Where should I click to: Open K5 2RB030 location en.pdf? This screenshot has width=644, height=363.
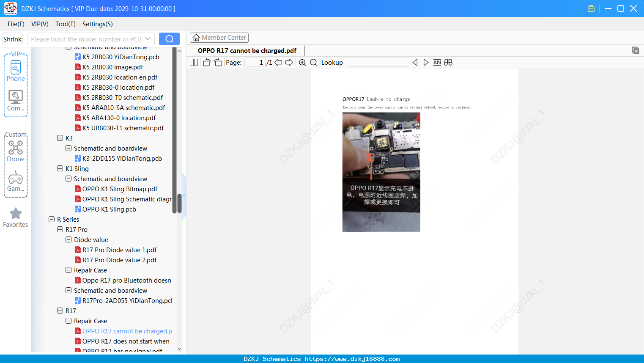(120, 77)
